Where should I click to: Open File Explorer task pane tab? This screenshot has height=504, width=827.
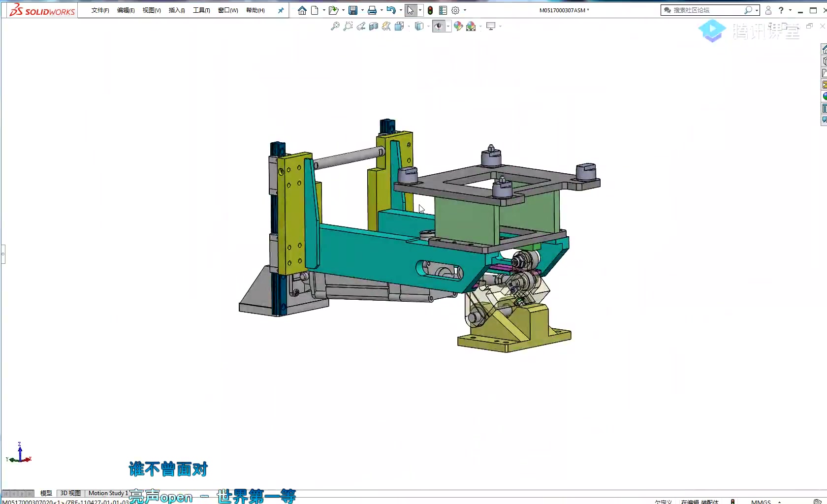(x=824, y=73)
